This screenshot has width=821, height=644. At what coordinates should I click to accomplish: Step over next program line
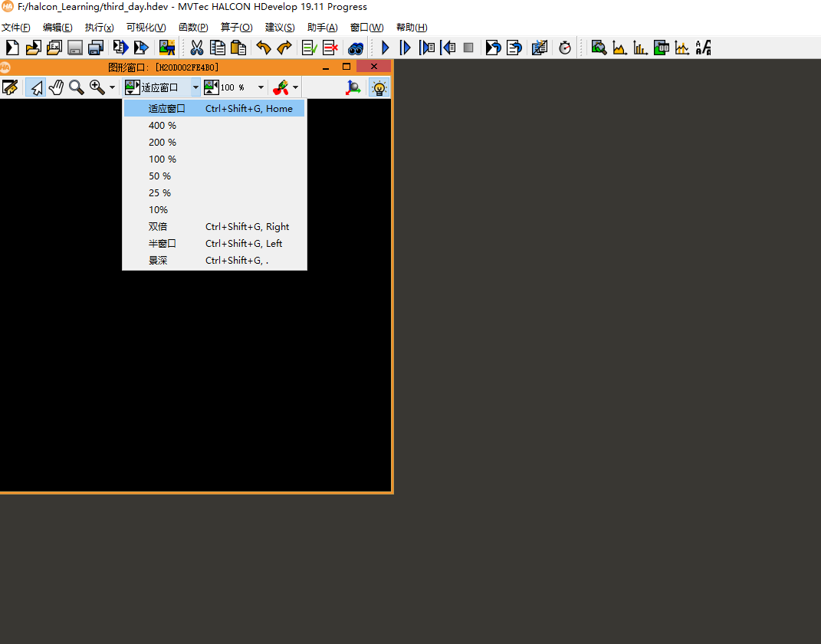pyautogui.click(x=427, y=48)
